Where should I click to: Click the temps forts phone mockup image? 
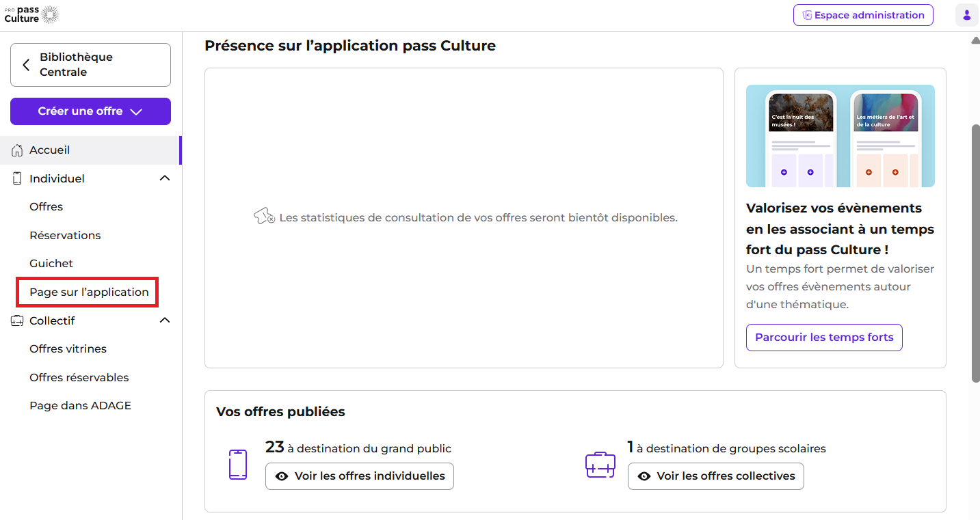840,136
